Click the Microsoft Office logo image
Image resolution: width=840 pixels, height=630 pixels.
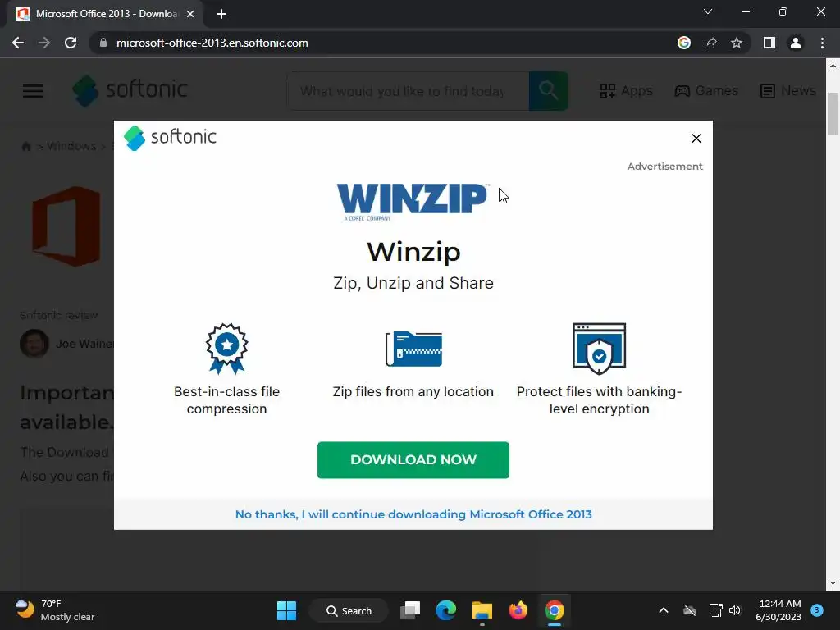pyautogui.click(x=66, y=226)
